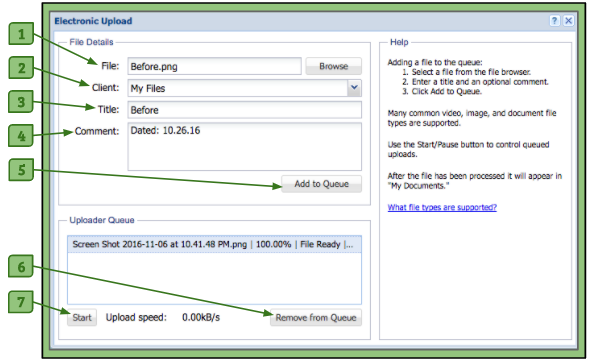This screenshot has height=362, width=589.
Task: Click the 'Client:' field label
Action: tap(106, 87)
